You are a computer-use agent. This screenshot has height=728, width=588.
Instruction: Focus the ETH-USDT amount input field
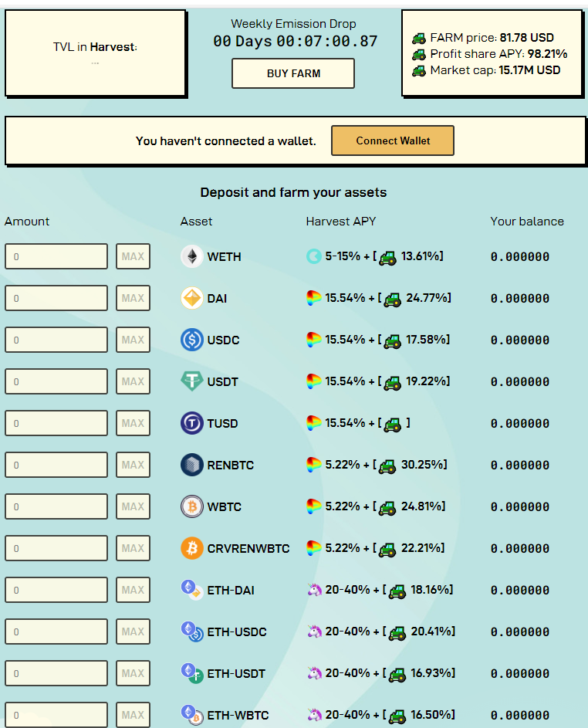[56, 673]
